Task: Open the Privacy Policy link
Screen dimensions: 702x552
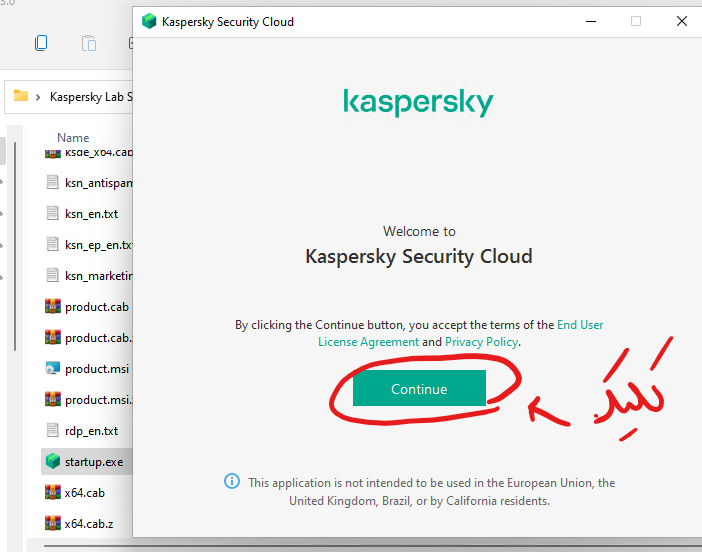Action: coord(482,342)
